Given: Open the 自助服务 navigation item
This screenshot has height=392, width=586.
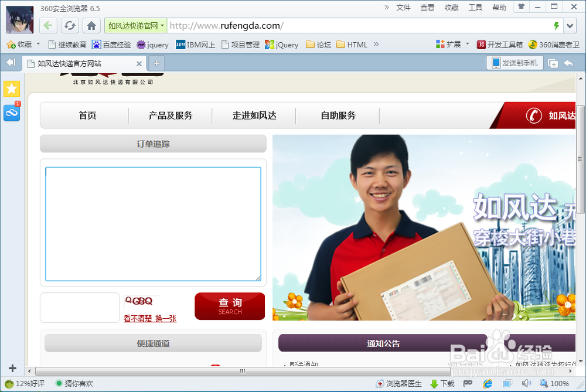Looking at the screenshot, I should 338,115.
